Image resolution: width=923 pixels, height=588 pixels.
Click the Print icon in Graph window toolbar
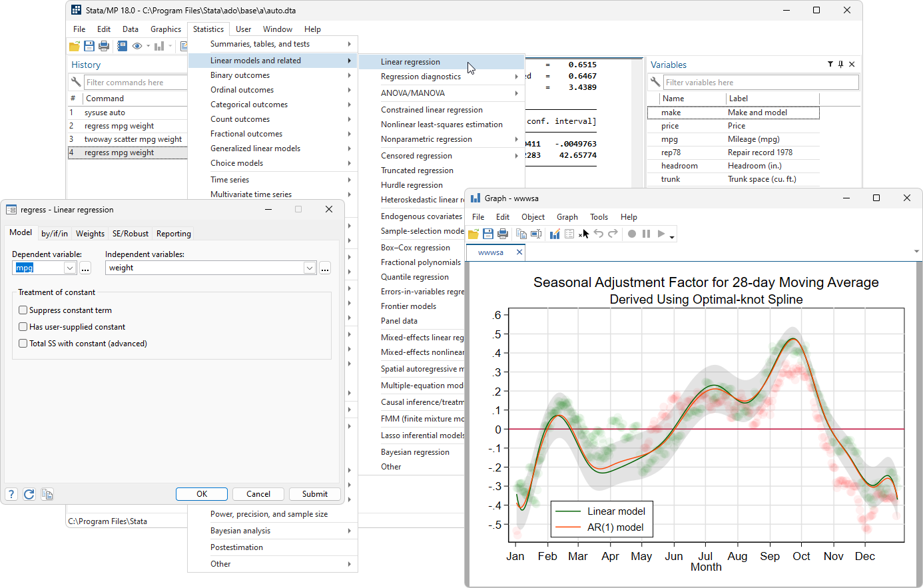click(503, 234)
